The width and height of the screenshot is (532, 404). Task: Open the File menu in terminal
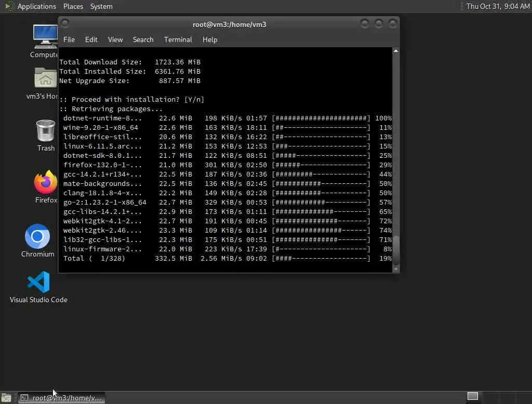[69, 39]
